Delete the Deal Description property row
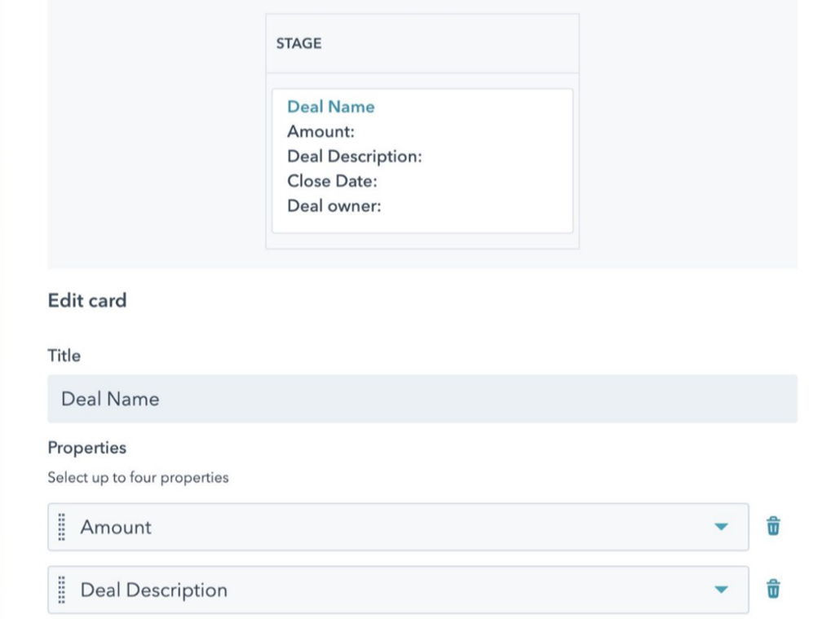The image size is (840, 619). click(773, 589)
